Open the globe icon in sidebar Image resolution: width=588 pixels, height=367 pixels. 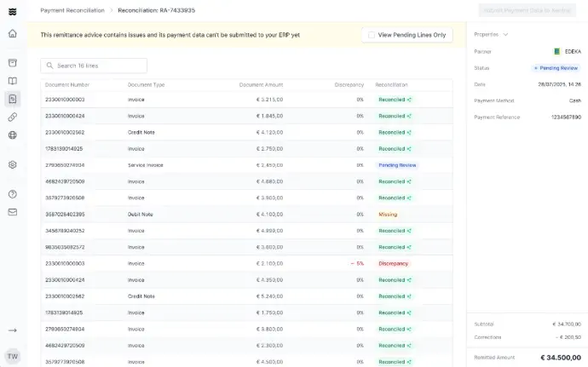point(13,135)
